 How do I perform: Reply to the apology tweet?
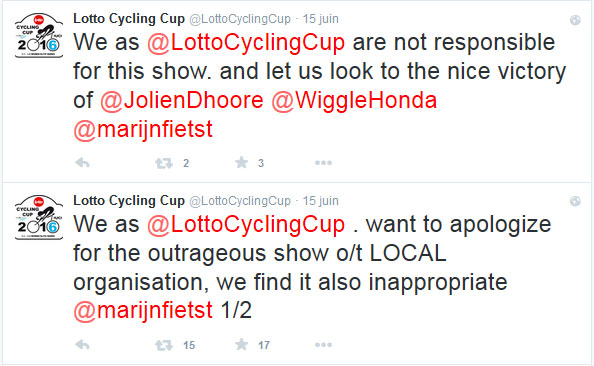tap(82, 345)
